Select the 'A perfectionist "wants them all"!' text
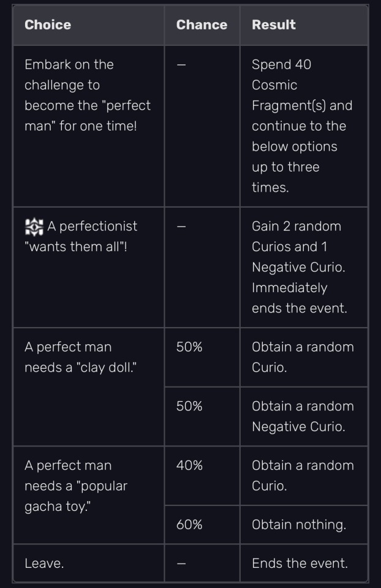Screen dimensions: 381x588 tap(81, 236)
